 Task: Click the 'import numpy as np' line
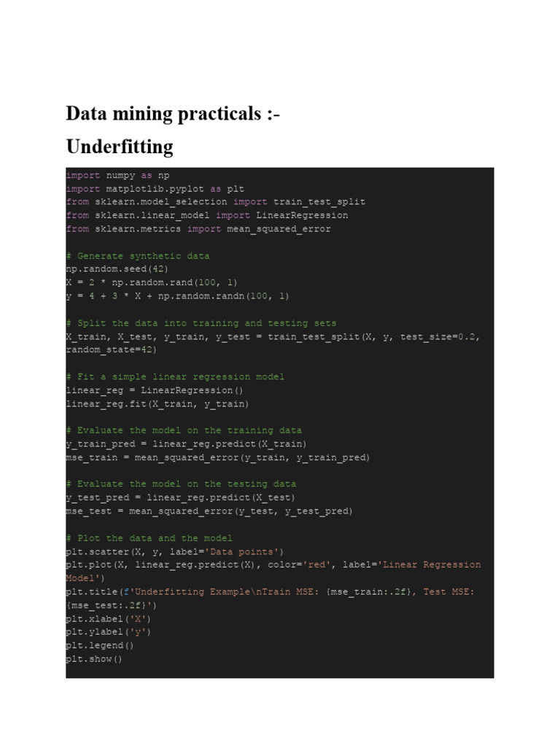(x=117, y=175)
